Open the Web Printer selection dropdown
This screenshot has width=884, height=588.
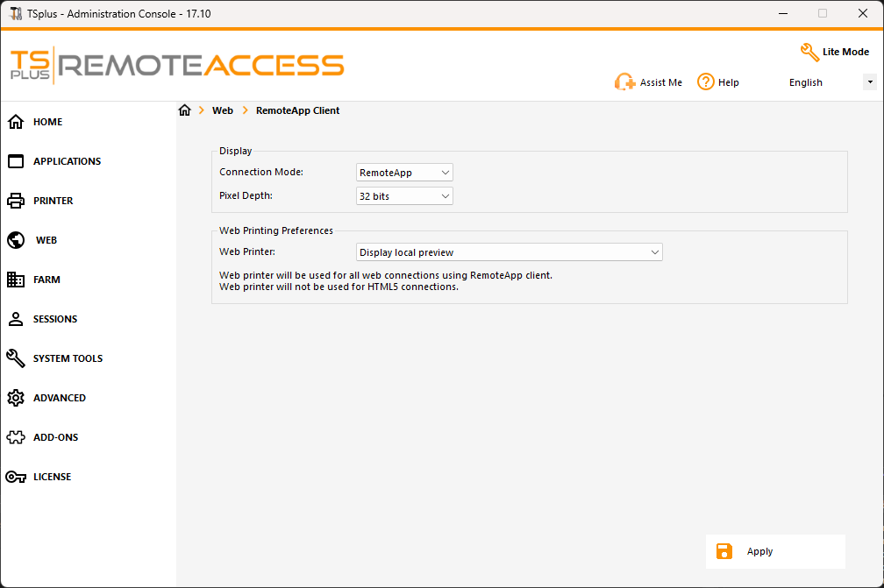pyautogui.click(x=509, y=251)
